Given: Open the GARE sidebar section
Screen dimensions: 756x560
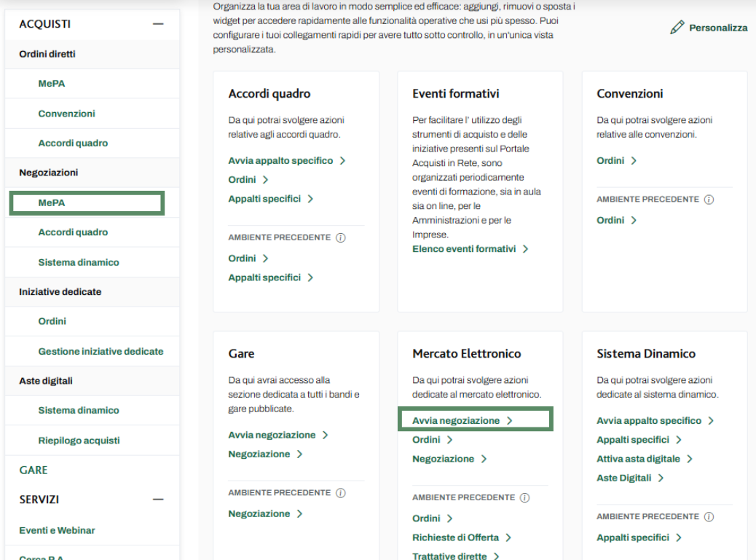Looking at the screenshot, I should click(34, 470).
